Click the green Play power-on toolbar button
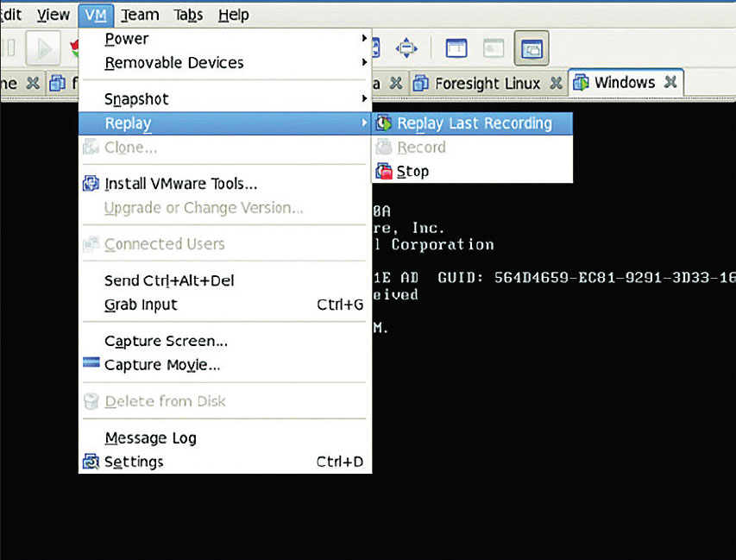736x560 pixels. click(x=41, y=47)
